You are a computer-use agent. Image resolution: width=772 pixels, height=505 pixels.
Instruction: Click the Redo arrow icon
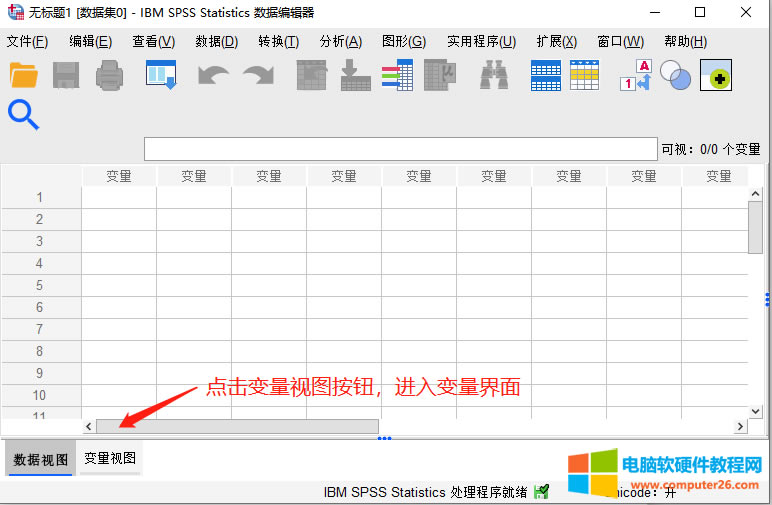pos(258,75)
